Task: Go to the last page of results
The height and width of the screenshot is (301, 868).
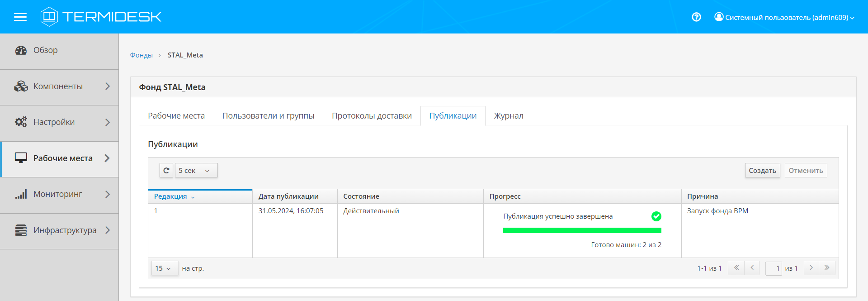Action: click(827, 268)
